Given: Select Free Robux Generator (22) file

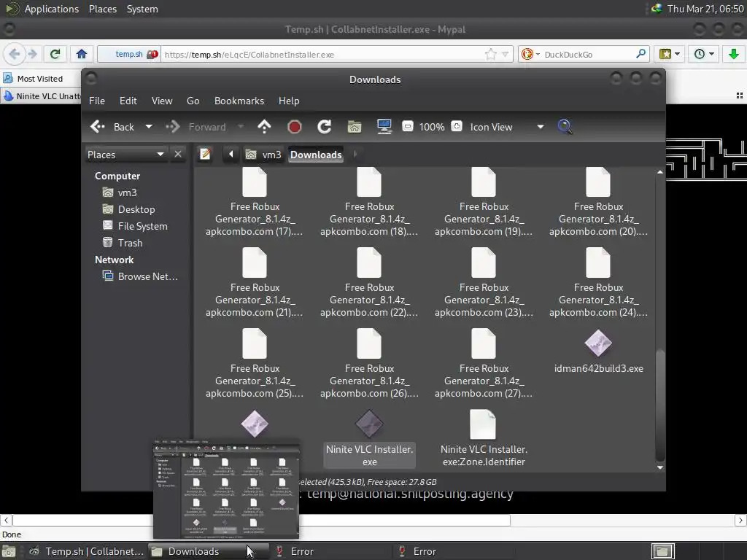Looking at the screenshot, I should pos(369,283).
